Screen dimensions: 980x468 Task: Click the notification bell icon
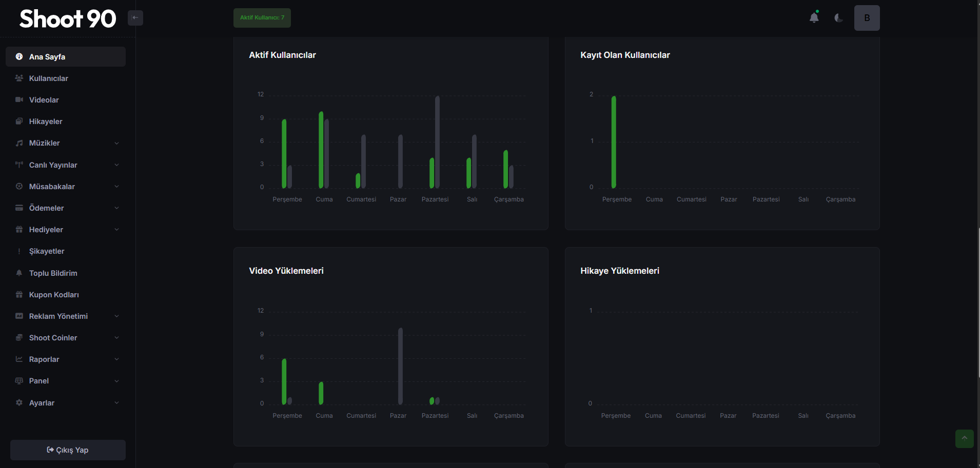814,18
